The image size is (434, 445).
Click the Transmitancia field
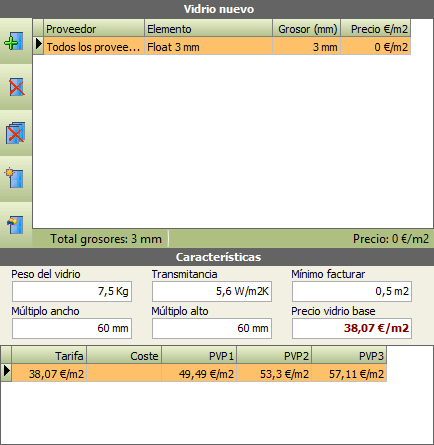(x=212, y=291)
